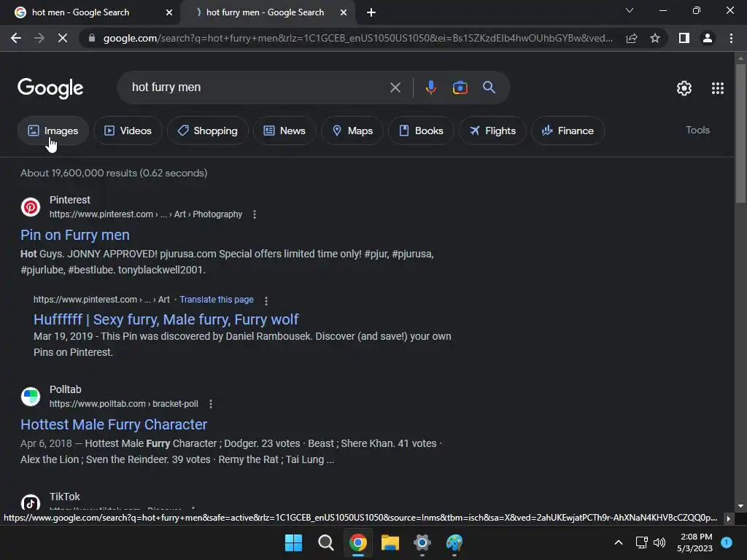Image resolution: width=747 pixels, height=560 pixels.
Task: Open search Tools options
Action: coord(697,130)
